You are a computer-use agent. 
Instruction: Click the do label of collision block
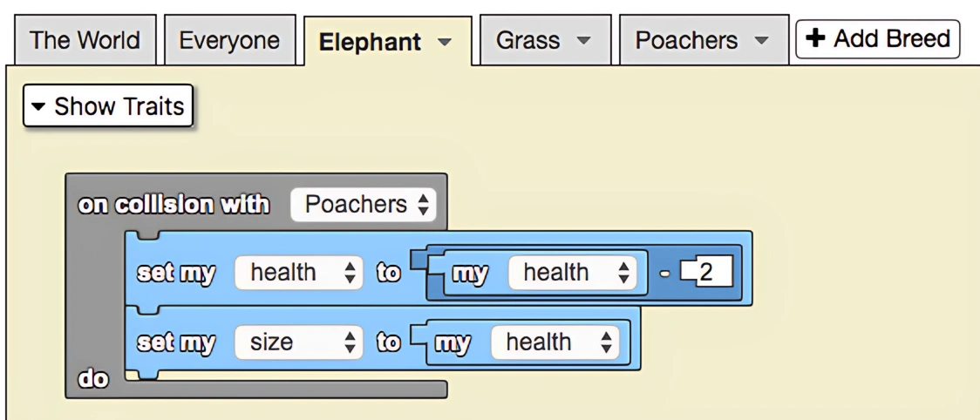[x=87, y=381]
